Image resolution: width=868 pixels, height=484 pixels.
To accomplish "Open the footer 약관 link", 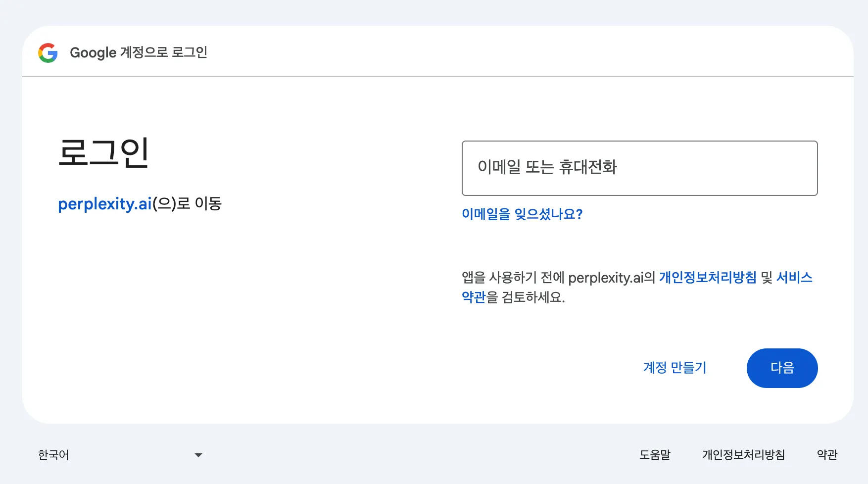I will [x=827, y=455].
